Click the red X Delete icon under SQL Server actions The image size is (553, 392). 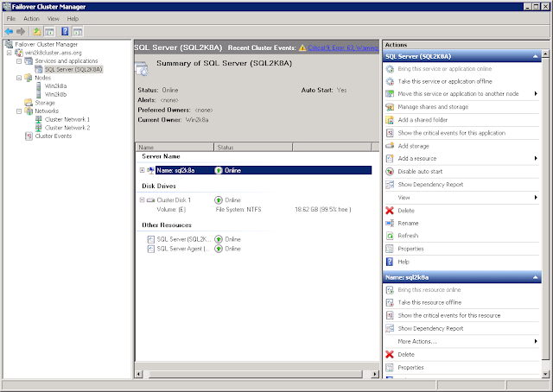[390, 211]
